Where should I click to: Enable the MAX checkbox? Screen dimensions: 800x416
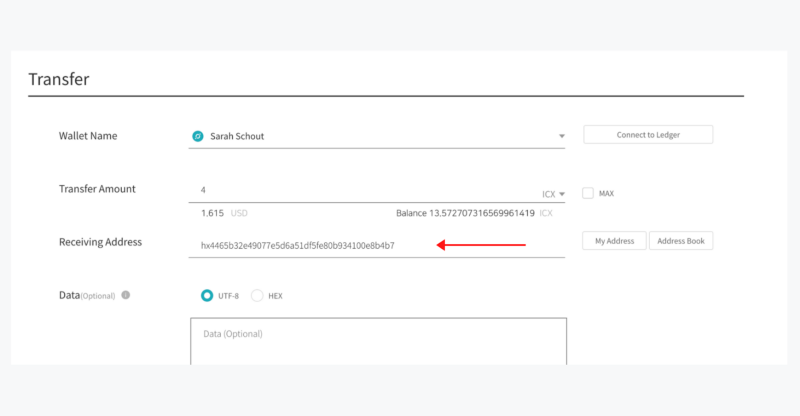(x=588, y=193)
